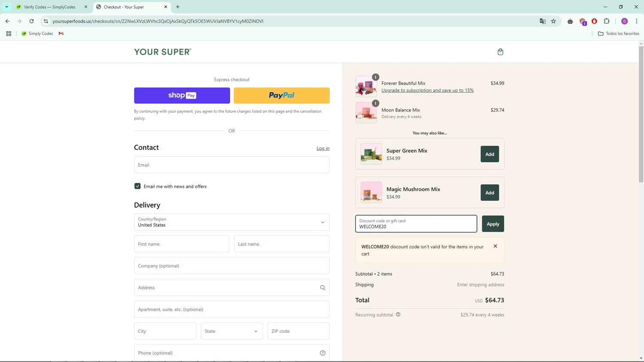
Task: Click Magic Mushroom Mix product thumbnail
Action: tap(371, 193)
